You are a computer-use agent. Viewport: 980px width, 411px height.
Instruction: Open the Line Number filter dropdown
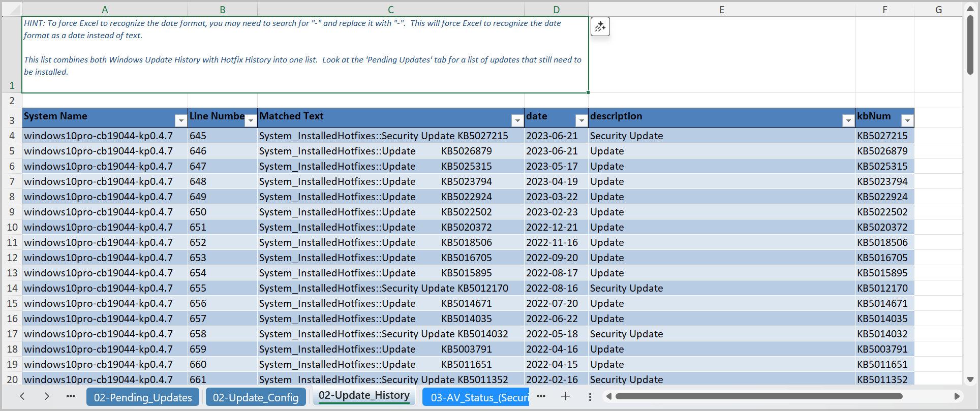[x=251, y=120]
